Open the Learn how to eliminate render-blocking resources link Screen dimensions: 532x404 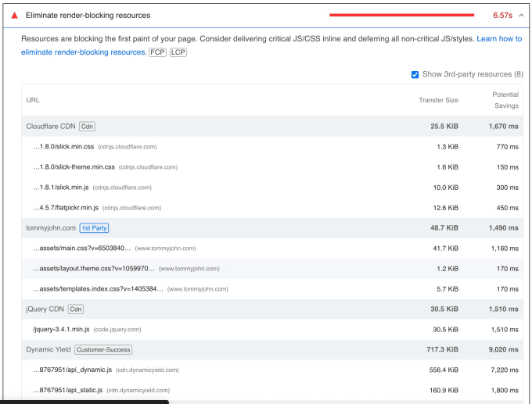click(271, 45)
